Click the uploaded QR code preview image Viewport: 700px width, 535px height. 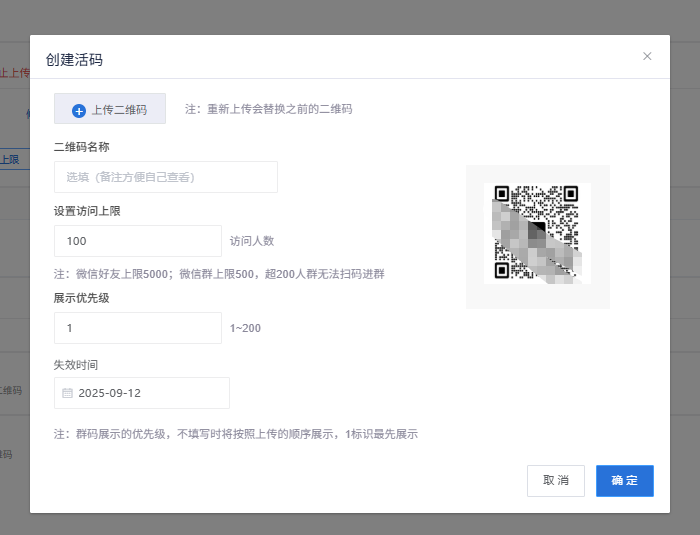point(538,234)
